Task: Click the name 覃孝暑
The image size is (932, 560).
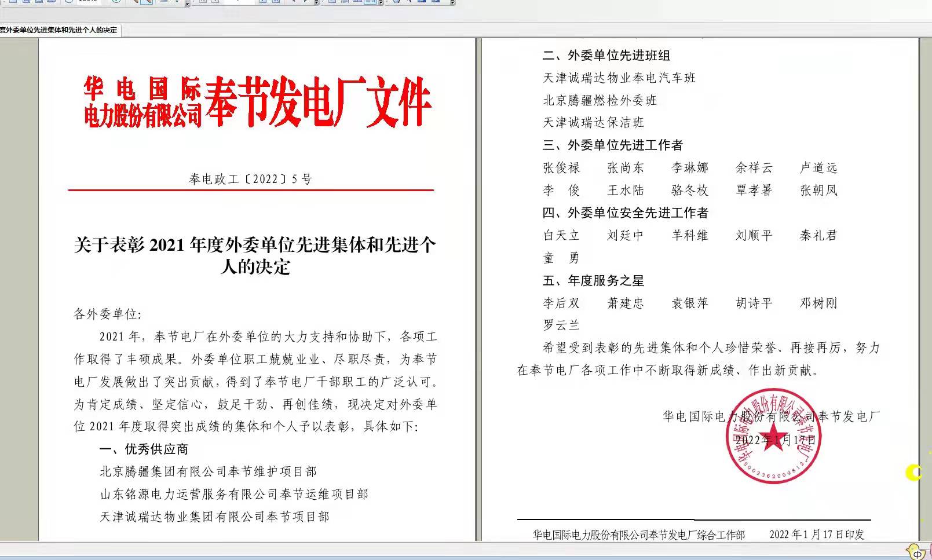Action: tap(754, 190)
